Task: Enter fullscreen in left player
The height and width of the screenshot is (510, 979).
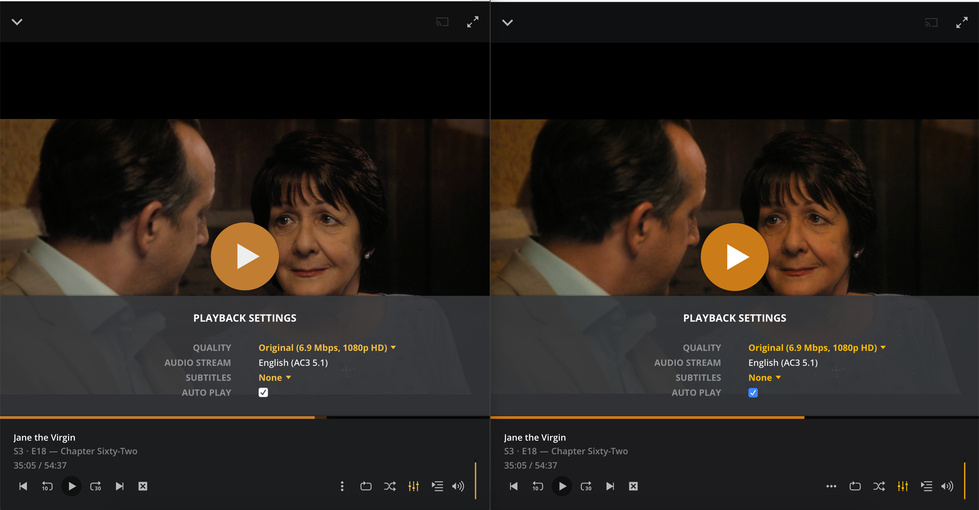Action: pyautogui.click(x=473, y=22)
